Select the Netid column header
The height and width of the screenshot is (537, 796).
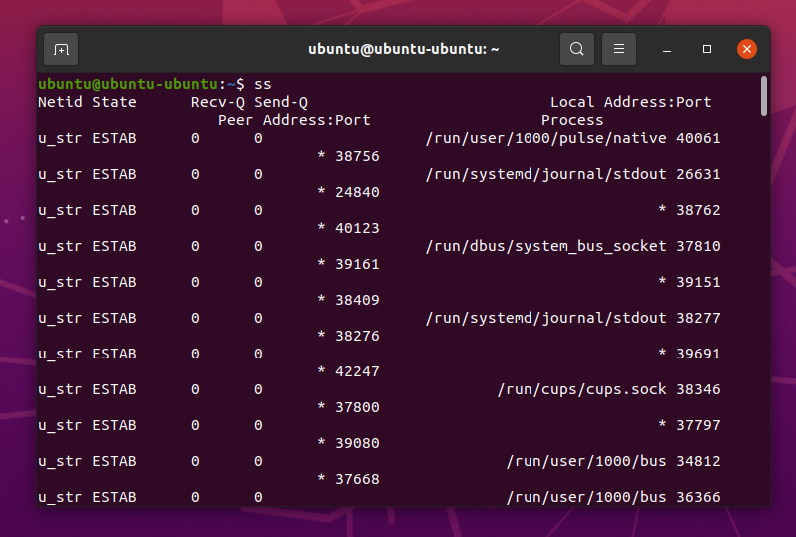pyautogui.click(x=60, y=102)
